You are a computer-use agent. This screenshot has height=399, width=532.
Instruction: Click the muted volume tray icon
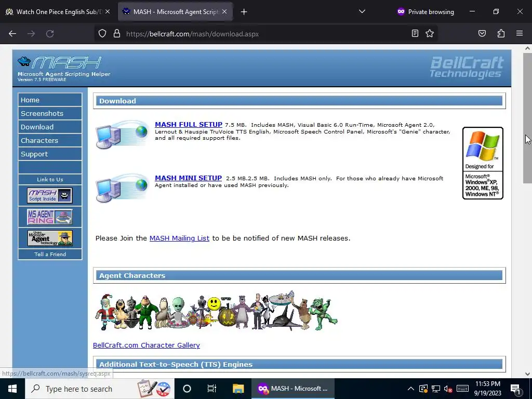click(448, 389)
